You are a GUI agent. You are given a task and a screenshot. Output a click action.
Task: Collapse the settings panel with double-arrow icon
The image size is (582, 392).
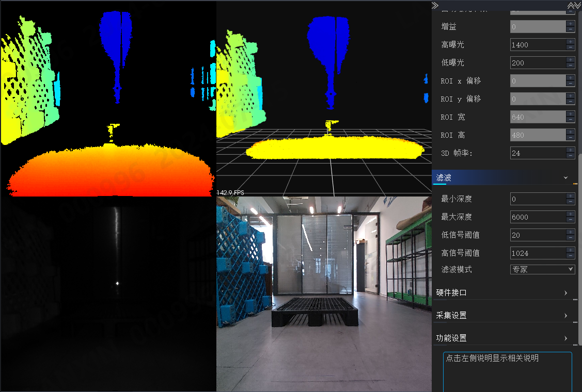click(435, 5)
